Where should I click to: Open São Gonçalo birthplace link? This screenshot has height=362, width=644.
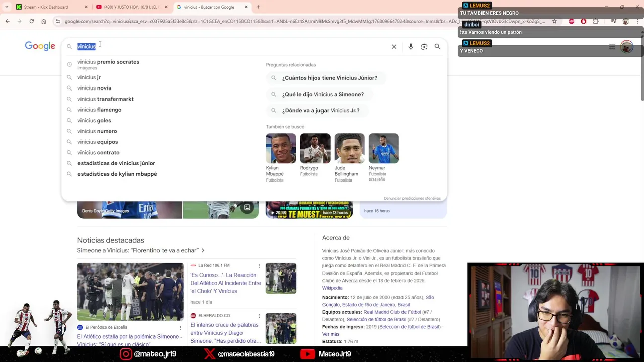378,301
